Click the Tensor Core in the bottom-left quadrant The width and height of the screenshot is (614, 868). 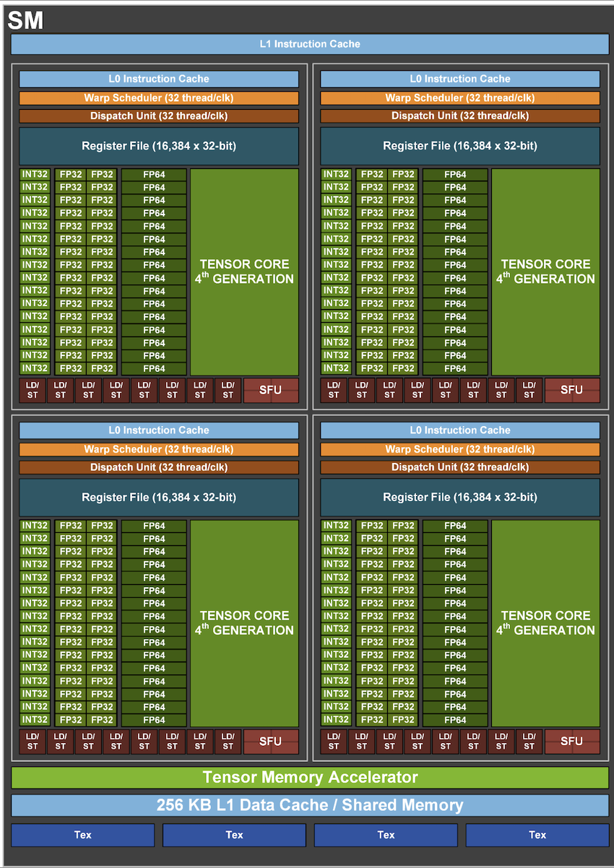244,622
